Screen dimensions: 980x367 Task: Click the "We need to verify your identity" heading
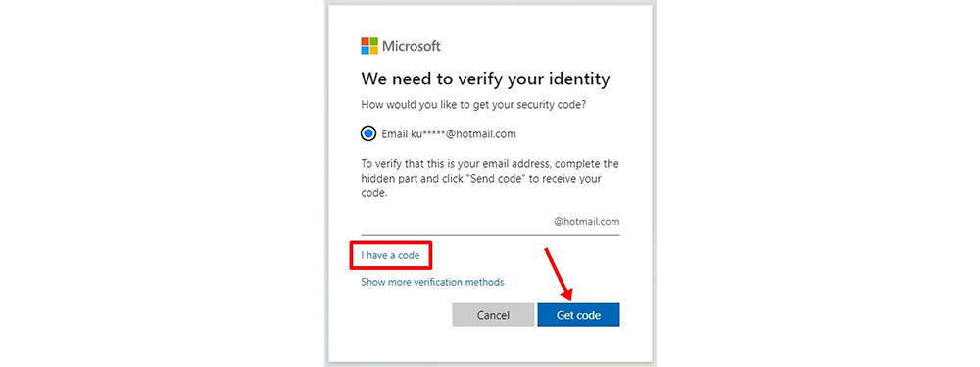pos(485,80)
